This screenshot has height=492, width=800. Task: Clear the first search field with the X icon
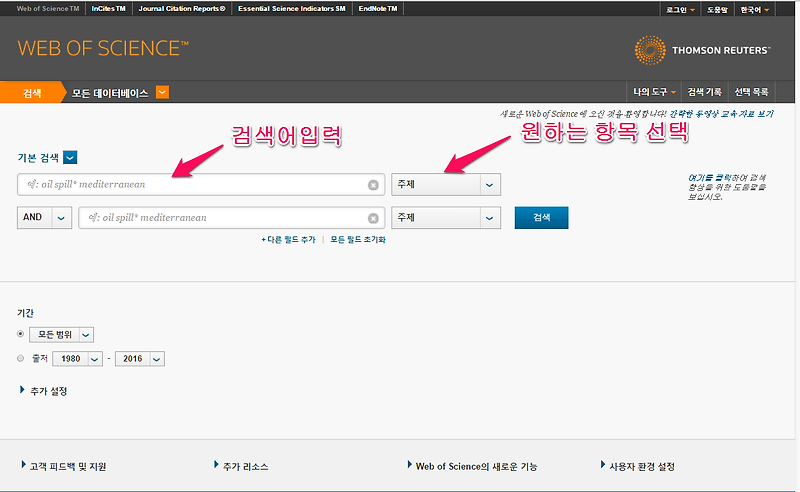pyautogui.click(x=373, y=185)
